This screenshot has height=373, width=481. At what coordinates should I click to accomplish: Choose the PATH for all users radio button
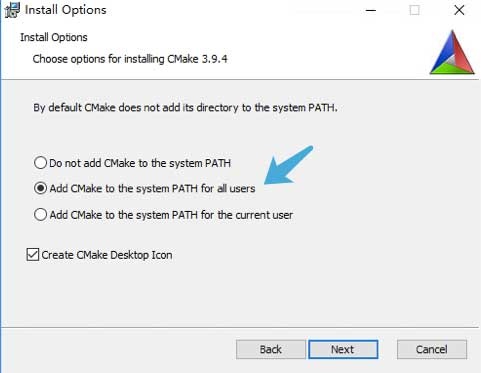(x=40, y=188)
